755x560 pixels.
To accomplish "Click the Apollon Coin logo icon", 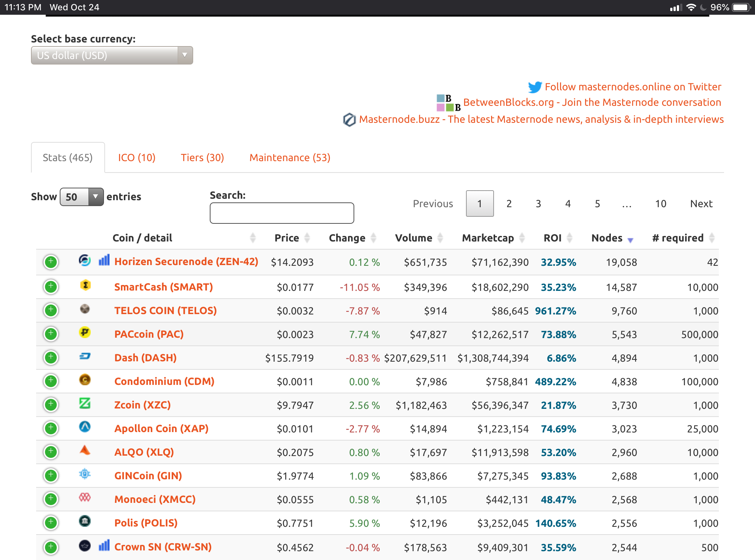I will (85, 427).
